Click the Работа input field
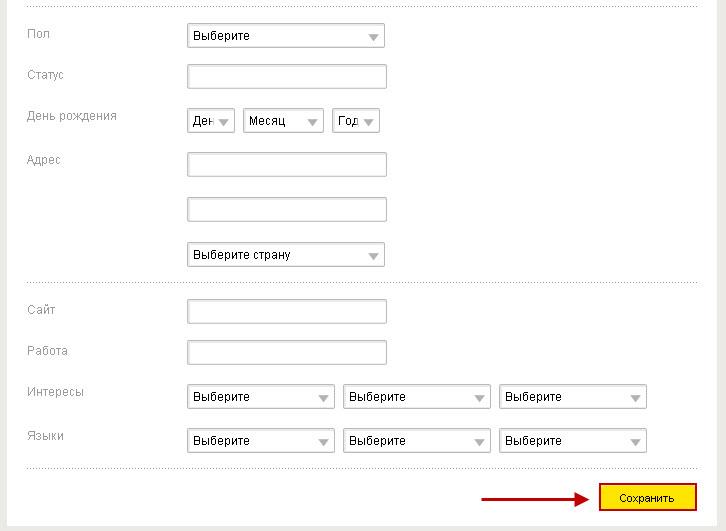726x531 pixels. (x=286, y=353)
